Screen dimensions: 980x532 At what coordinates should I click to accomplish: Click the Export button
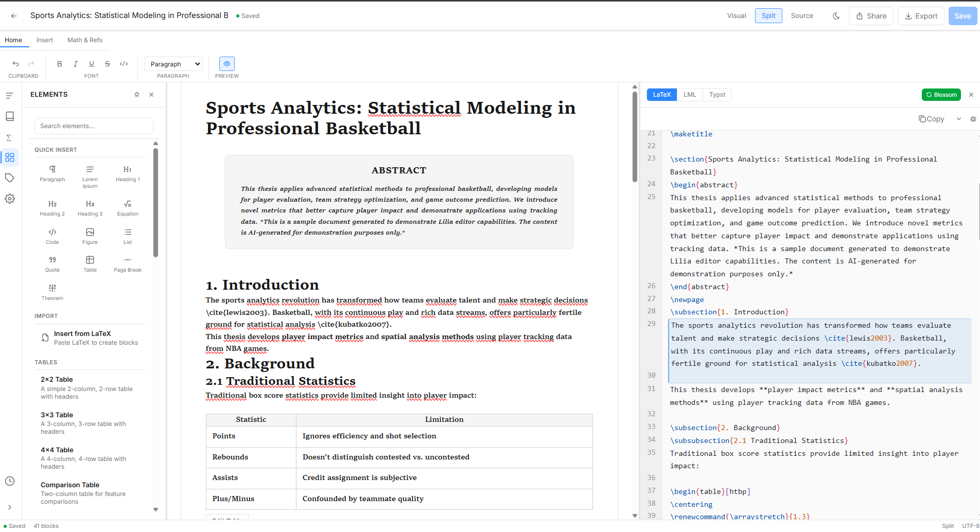click(921, 16)
